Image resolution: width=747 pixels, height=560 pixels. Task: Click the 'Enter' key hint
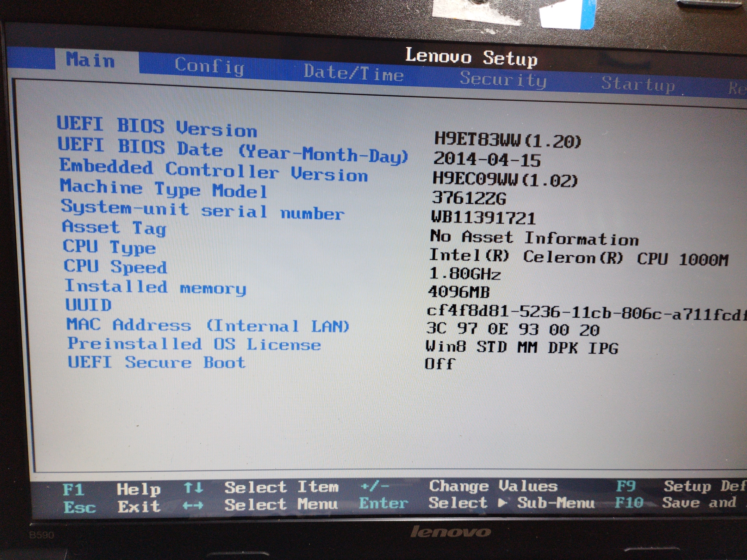point(384,503)
